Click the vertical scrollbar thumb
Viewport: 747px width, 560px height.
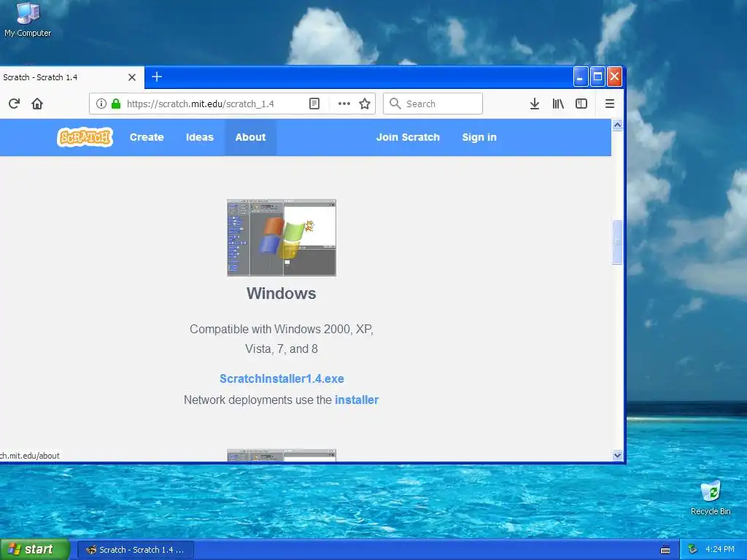coord(617,242)
